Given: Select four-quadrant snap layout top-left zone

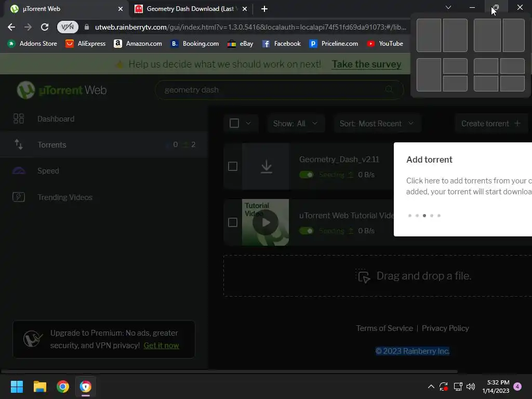Looking at the screenshot, I should [x=486, y=66].
